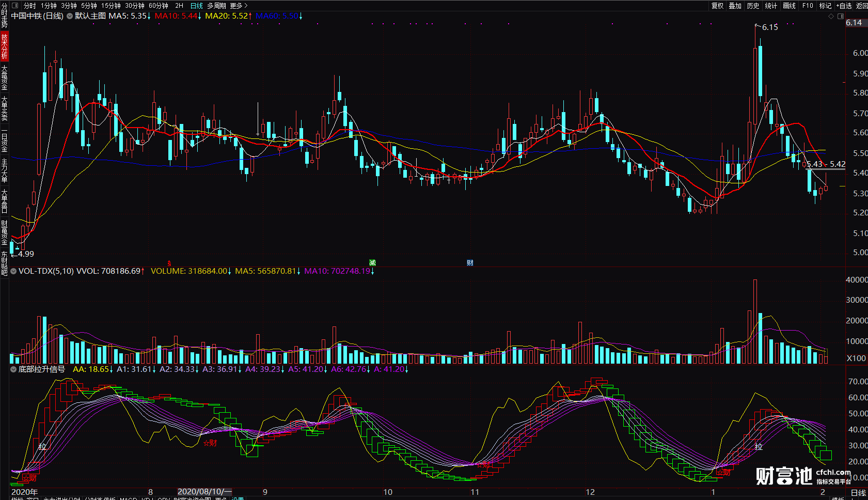Click the 底部拉升信号 indicator name
The image size is (868, 500).
42,369
